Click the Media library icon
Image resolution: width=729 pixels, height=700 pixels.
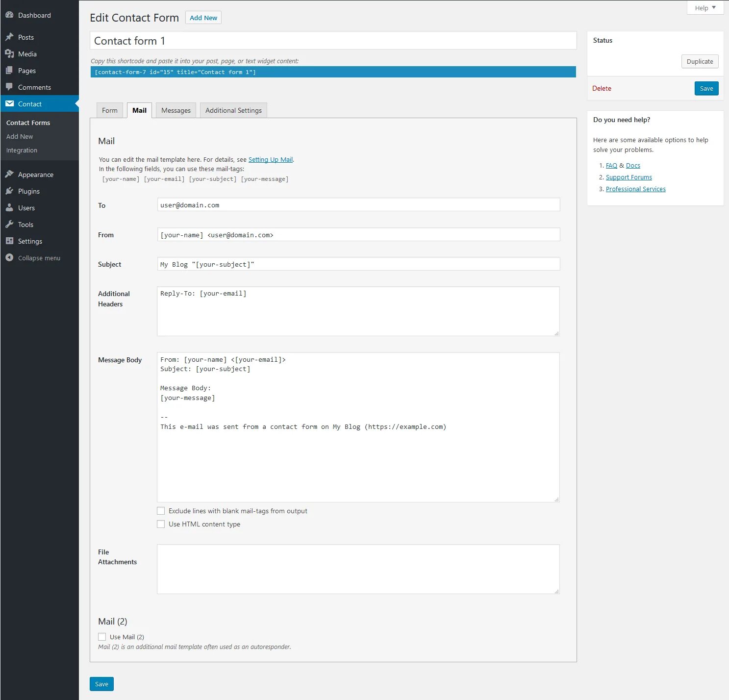click(x=9, y=54)
